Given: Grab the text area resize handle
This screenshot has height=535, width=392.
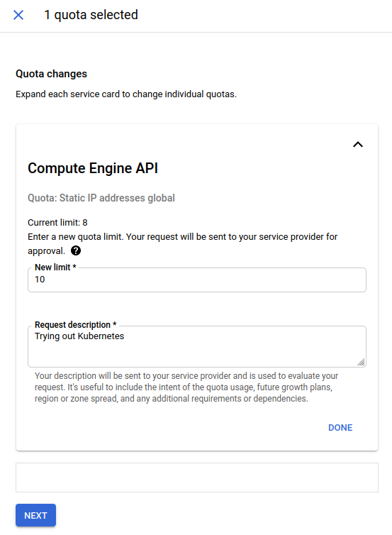Looking at the screenshot, I should pos(362,363).
